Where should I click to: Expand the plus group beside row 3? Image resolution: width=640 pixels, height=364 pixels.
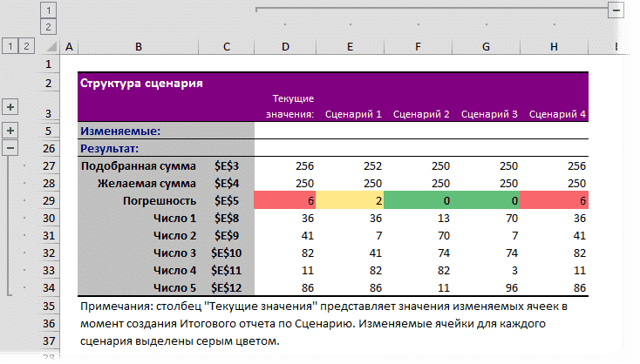[x=10, y=107]
